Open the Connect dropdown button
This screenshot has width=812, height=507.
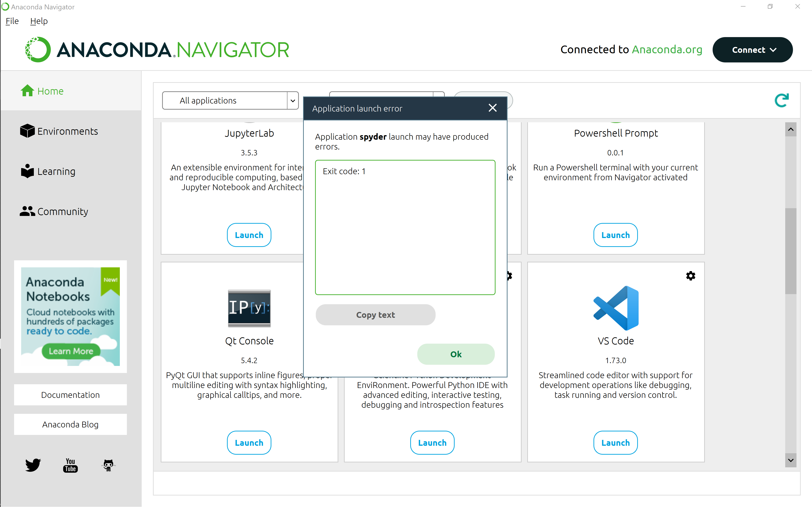752,50
